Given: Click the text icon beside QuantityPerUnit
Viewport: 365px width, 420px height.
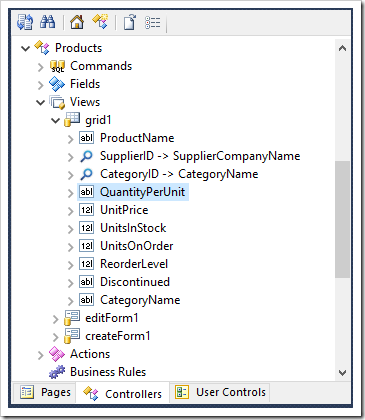Looking at the screenshot, I should click(x=86, y=192).
